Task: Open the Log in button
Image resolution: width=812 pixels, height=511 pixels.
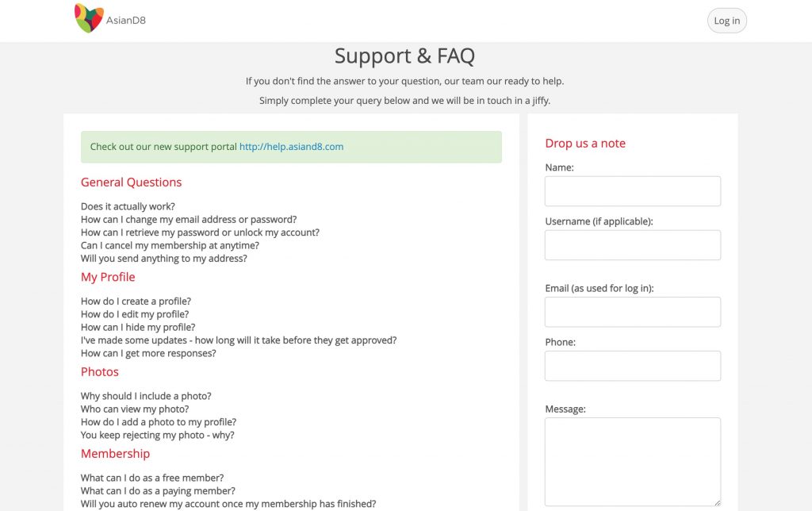Action: (x=726, y=21)
